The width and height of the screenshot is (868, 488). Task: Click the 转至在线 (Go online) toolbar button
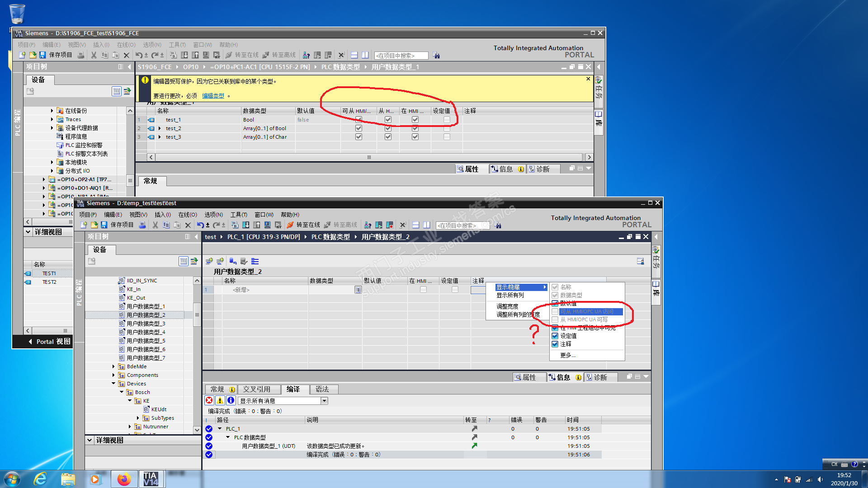[x=303, y=225]
